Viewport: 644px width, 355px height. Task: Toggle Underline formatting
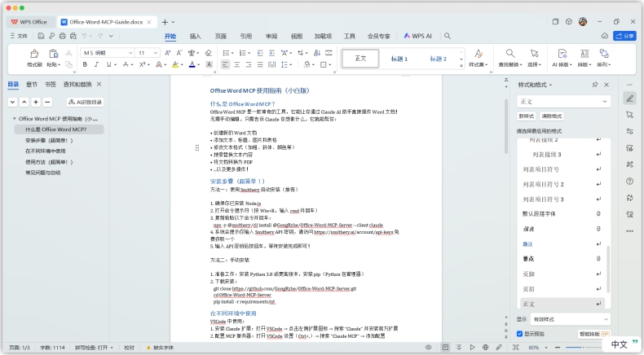[108, 64]
